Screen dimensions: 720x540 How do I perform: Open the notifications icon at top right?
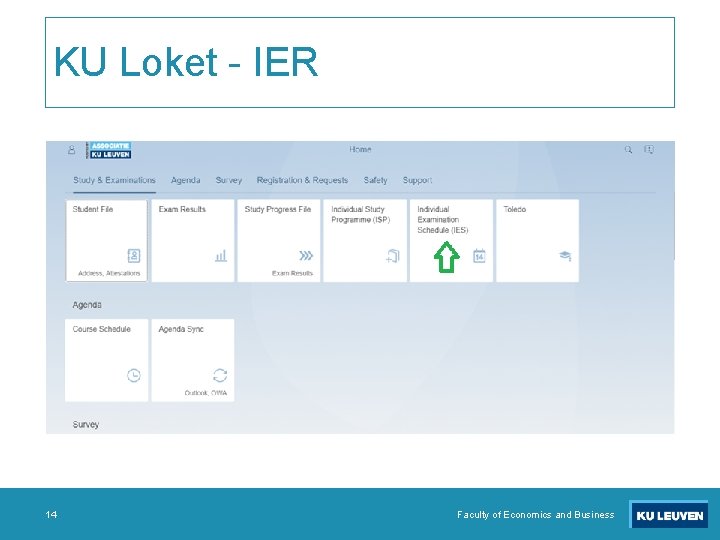(x=649, y=150)
